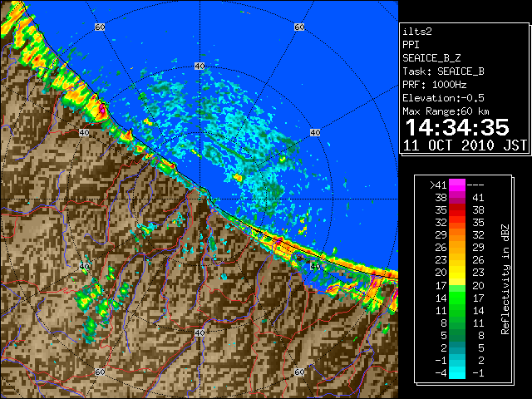Click the '40' range label due south of center

[x=199, y=332]
